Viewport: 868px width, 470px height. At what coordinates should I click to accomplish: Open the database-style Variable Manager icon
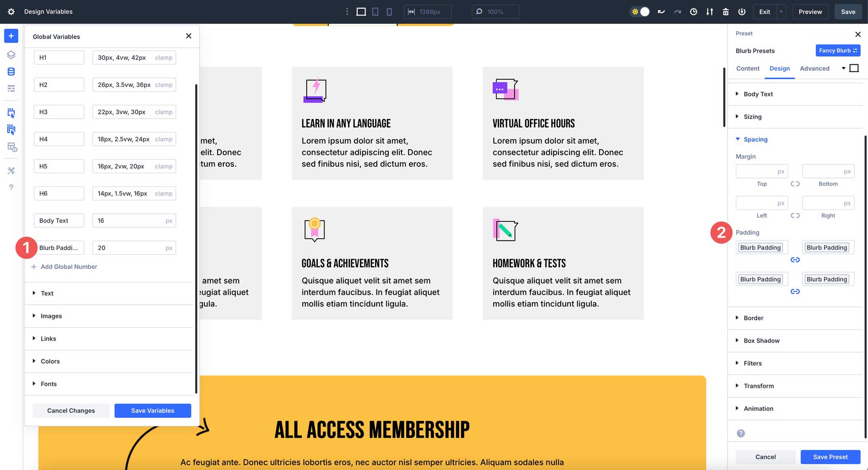pyautogui.click(x=11, y=72)
